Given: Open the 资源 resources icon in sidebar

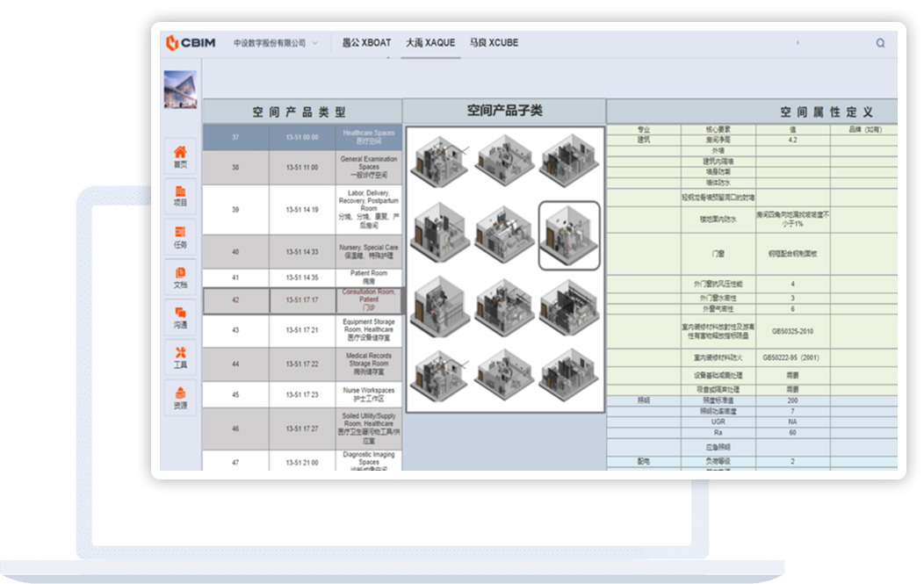Looking at the screenshot, I should coord(180,398).
